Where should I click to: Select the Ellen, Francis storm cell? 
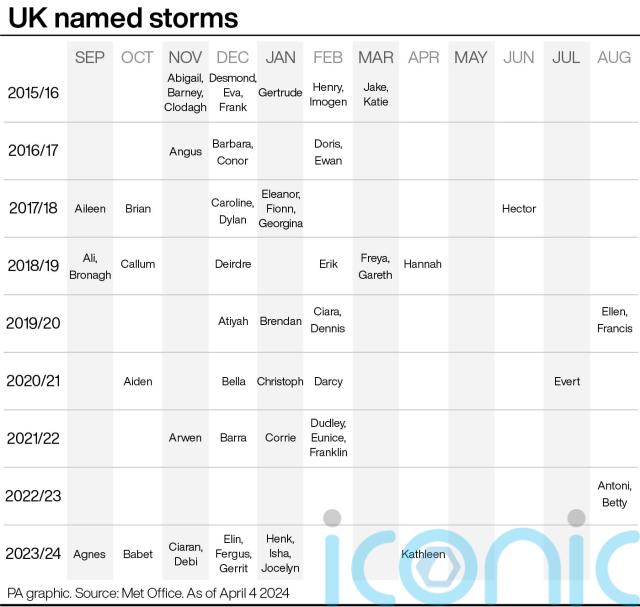(x=614, y=320)
